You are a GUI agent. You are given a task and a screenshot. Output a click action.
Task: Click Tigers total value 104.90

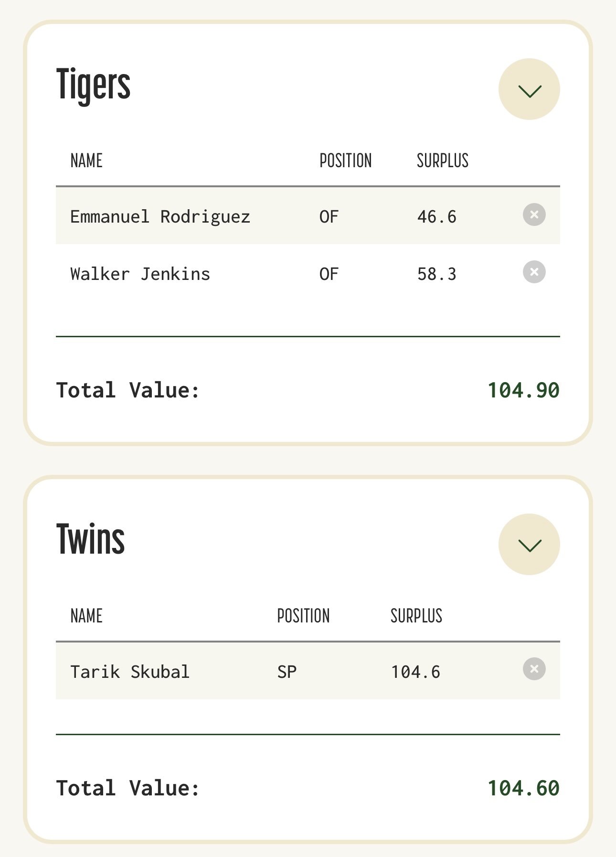(x=523, y=390)
